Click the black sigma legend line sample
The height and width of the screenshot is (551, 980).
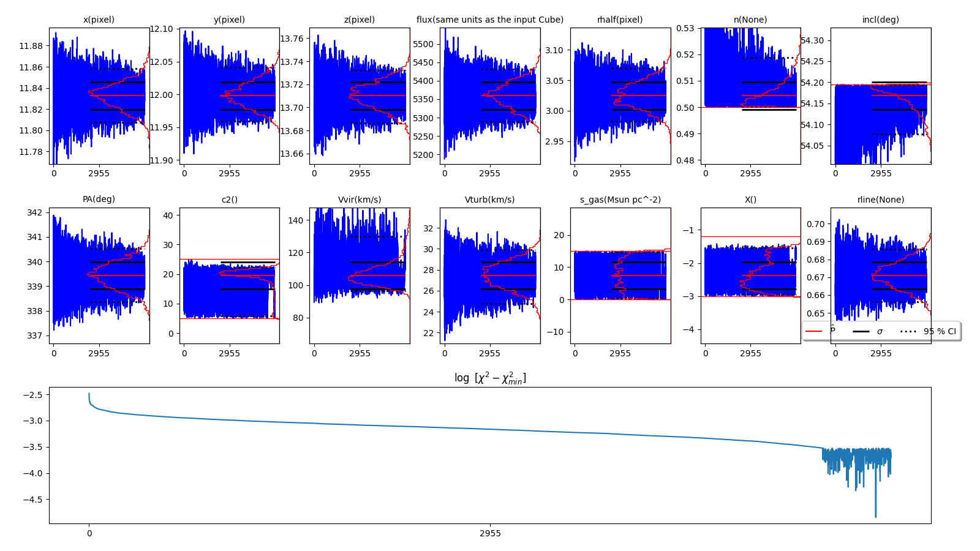[861, 331]
